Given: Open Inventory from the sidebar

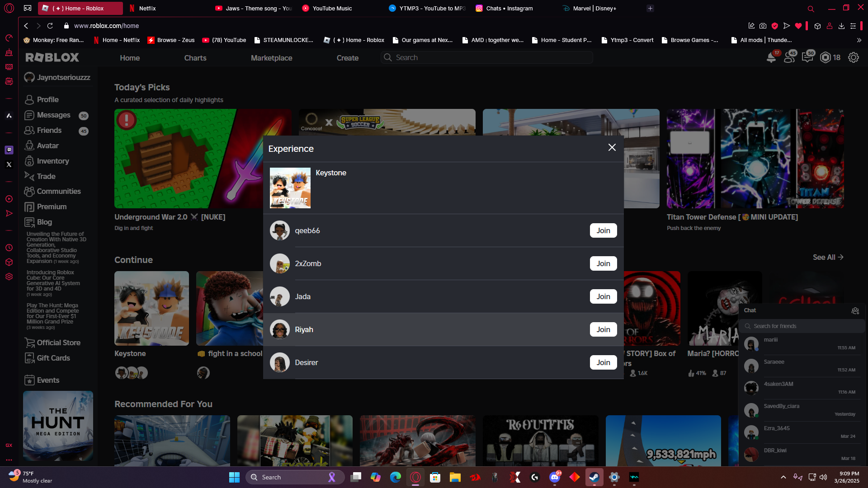Looking at the screenshot, I should coord(52,161).
